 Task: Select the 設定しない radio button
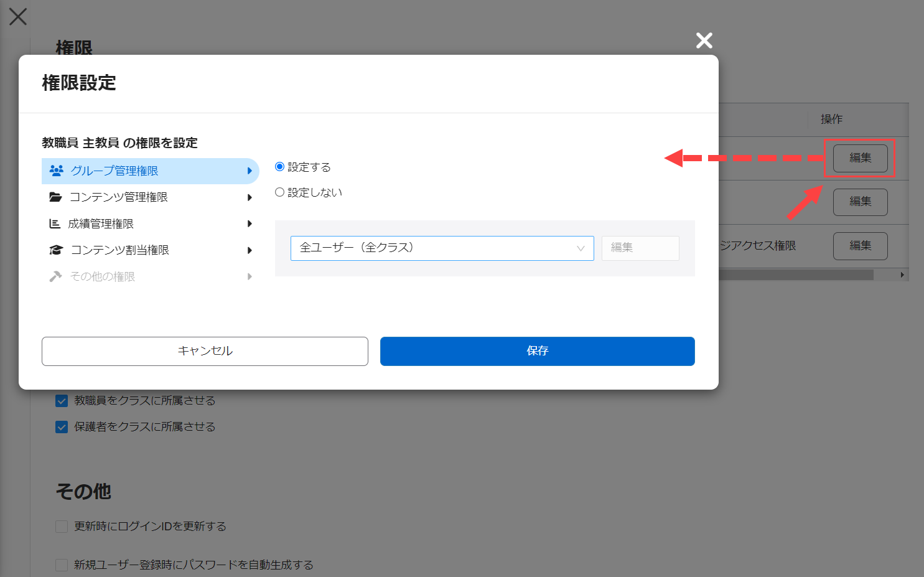click(x=280, y=192)
